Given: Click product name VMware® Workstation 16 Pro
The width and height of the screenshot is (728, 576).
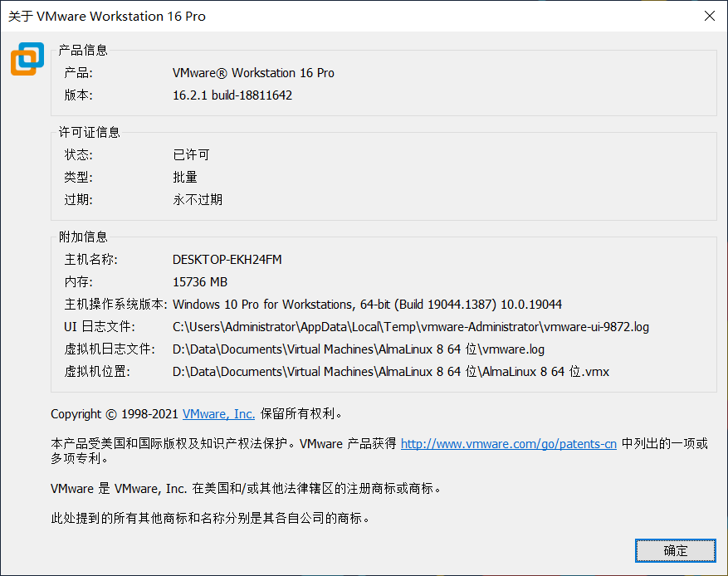Looking at the screenshot, I should [x=253, y=73].
